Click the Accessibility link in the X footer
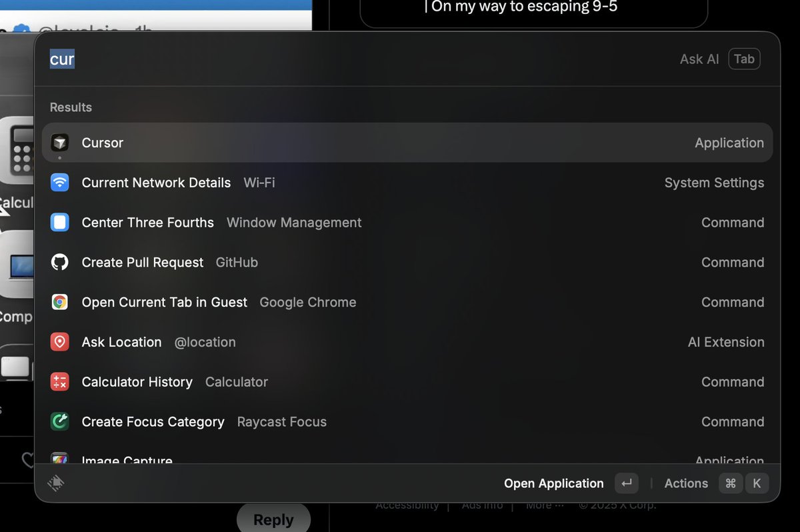This screenshot has height=532, width=800. click(x=407, y=505)
